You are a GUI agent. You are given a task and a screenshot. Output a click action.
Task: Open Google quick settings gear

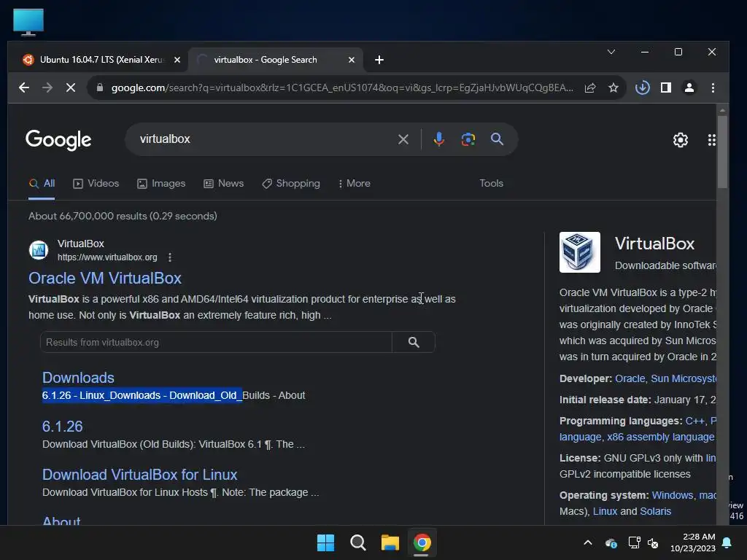pos(681,140)
